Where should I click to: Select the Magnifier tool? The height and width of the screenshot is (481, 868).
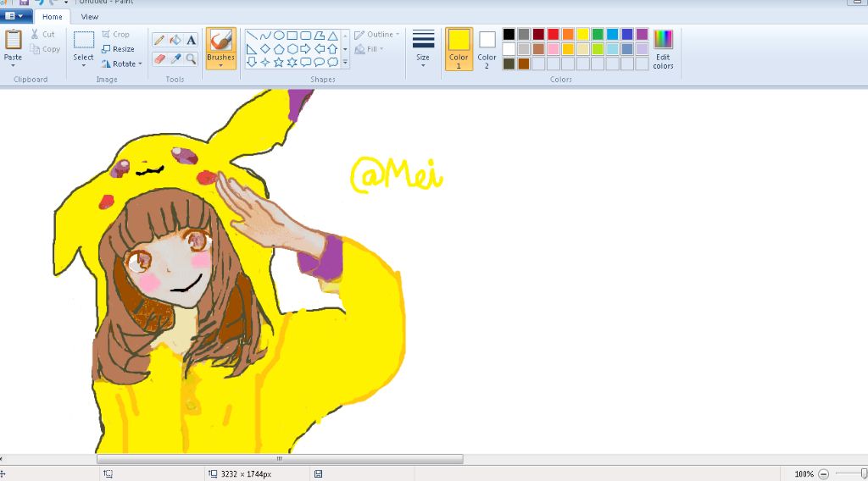191,58
